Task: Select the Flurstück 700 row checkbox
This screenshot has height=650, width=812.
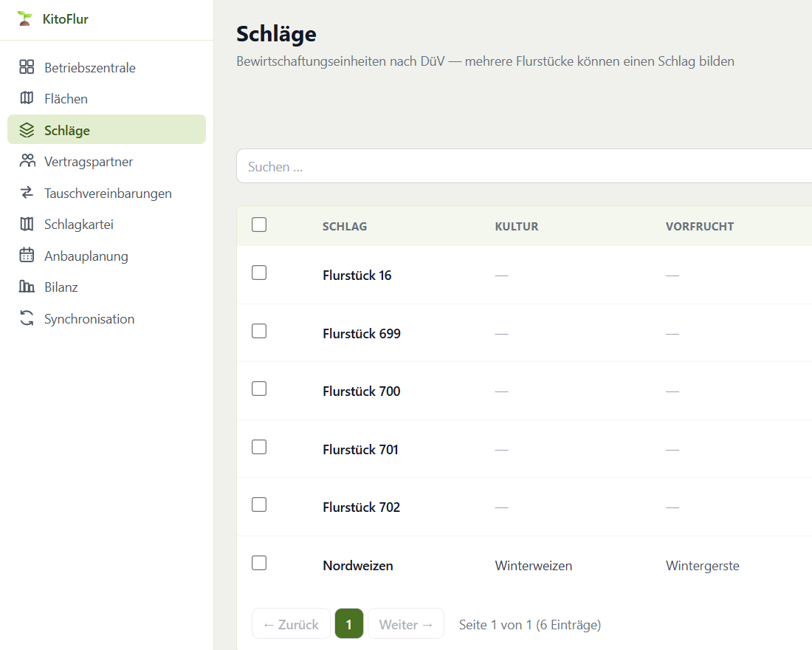Action: (x=259, y=389)
